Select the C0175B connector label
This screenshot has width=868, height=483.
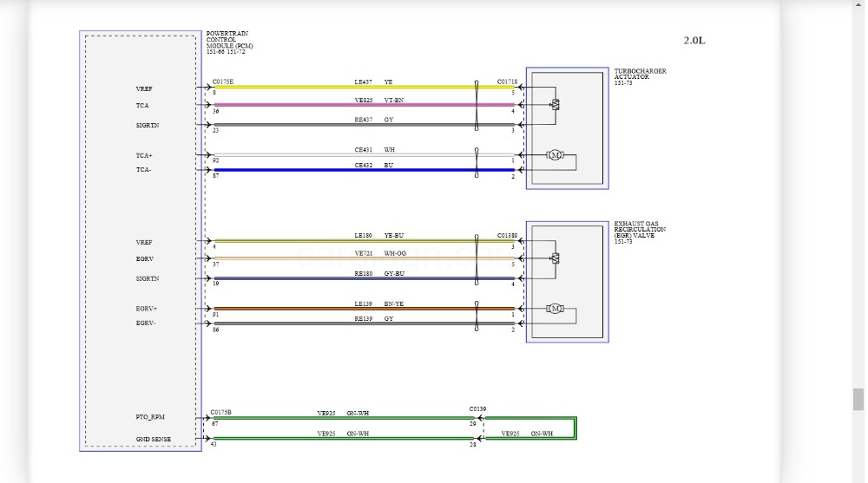click(221, 413)
